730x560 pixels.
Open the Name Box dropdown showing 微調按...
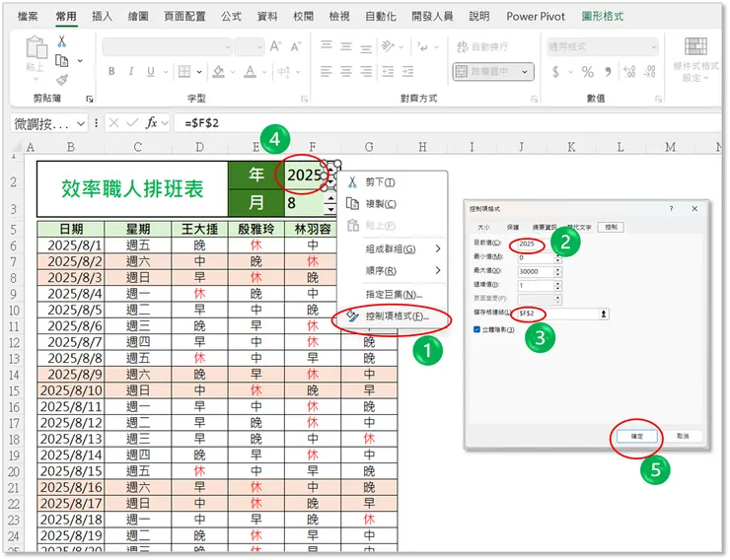point(81,123)
